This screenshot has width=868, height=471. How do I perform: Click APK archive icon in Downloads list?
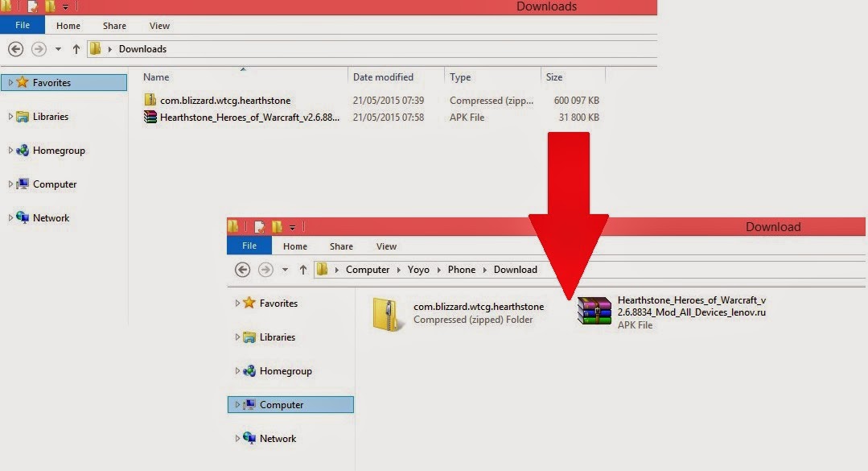150,117
